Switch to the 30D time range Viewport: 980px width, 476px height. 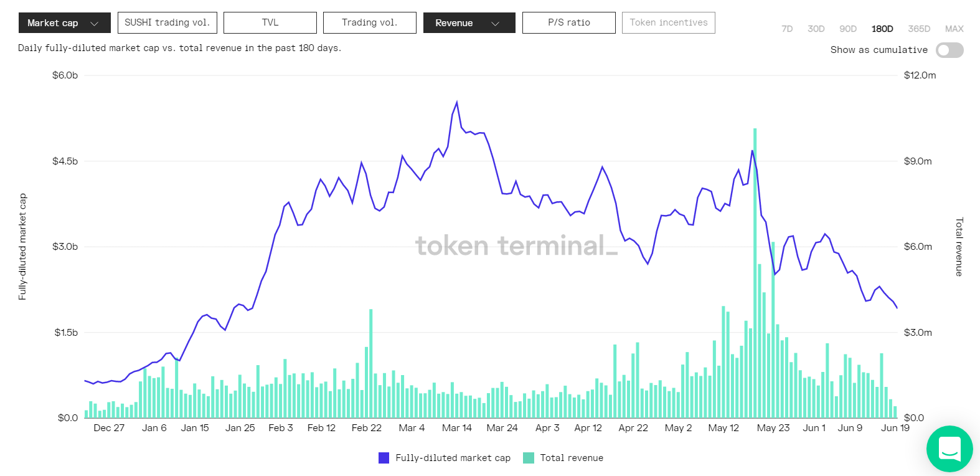(816, 29)
